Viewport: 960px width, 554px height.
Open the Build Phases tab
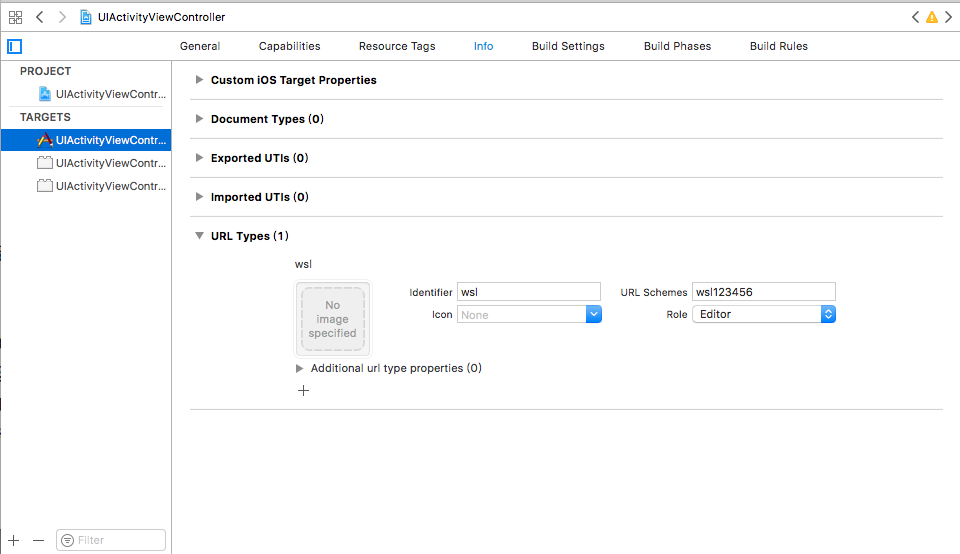[x=677, y=47]
